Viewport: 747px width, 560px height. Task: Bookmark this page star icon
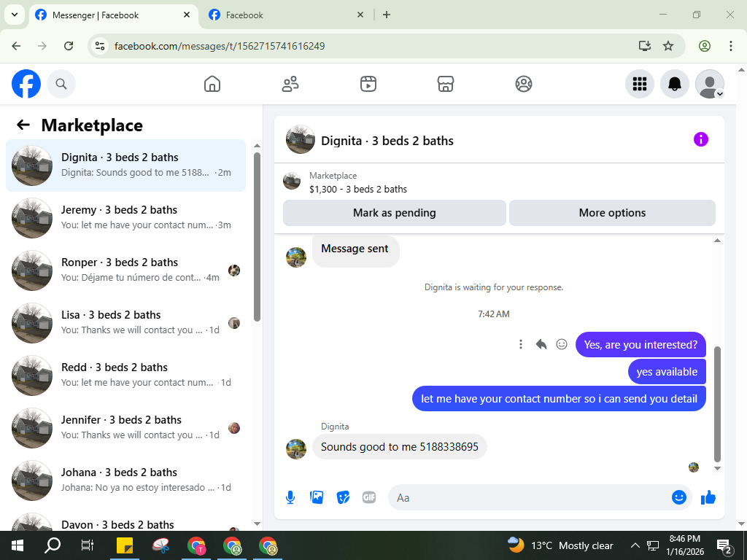tap(668, 46)
